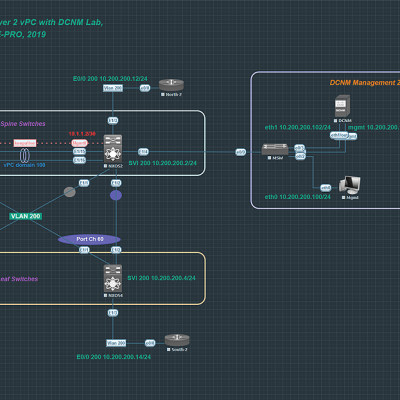The image size is (400, 400).
Task: Click the gray ellipse on the link
Action: (x=70, y=192)
